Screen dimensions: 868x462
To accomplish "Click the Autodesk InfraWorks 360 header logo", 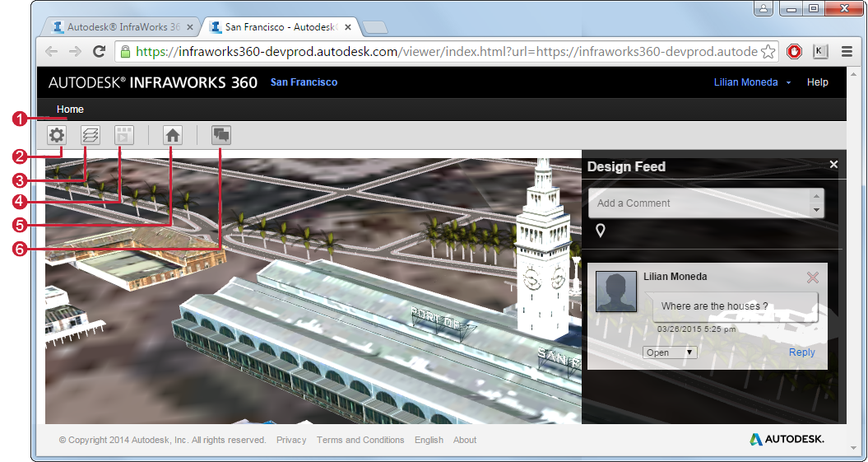I will coord(153,82).
